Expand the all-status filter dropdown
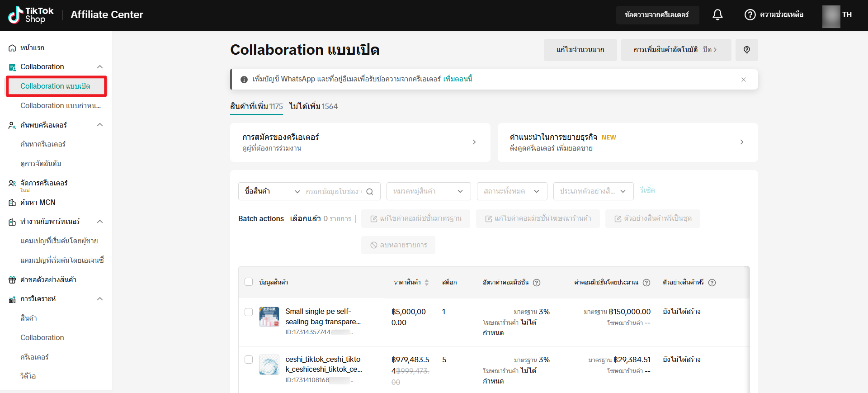Screen dimensions: 868x393 click(512, 191)
